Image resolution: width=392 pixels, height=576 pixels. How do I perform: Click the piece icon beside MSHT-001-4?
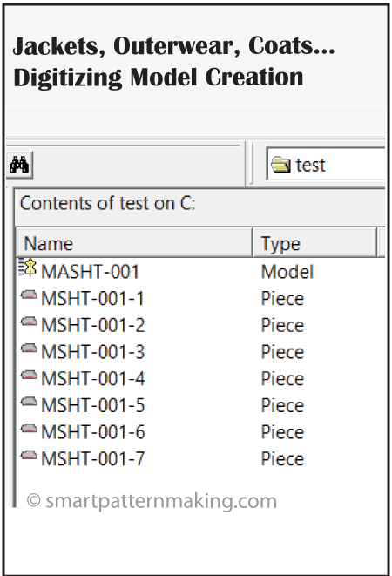point(29,375)
